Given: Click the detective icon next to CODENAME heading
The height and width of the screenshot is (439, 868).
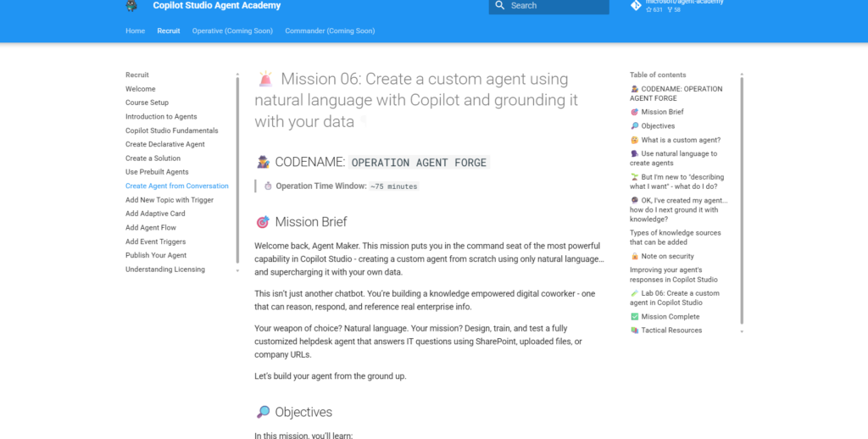Looking at the screenshot, I should [x=263, y=162].
